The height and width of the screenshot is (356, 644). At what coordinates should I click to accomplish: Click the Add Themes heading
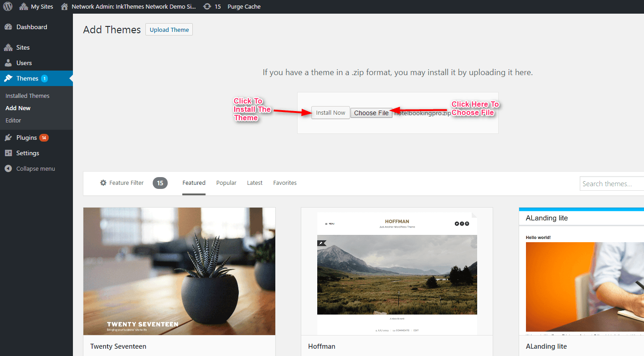(112, 30)
